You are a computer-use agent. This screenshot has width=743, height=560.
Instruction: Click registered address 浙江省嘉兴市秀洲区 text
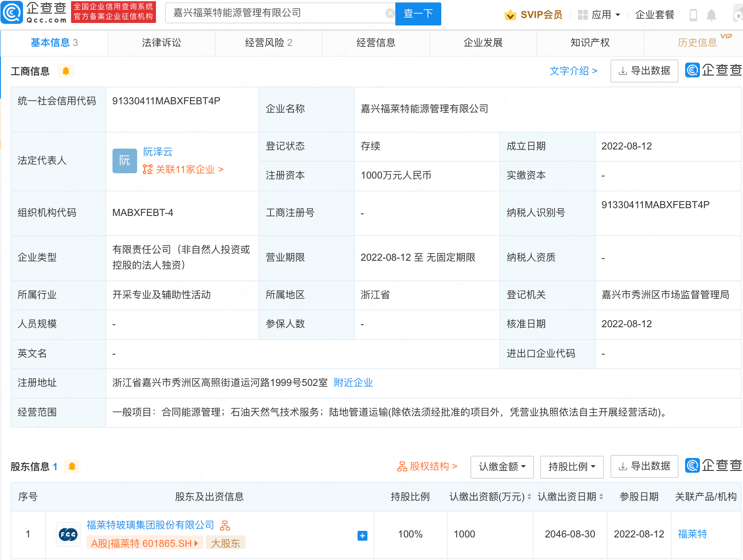tap(220, 383)
